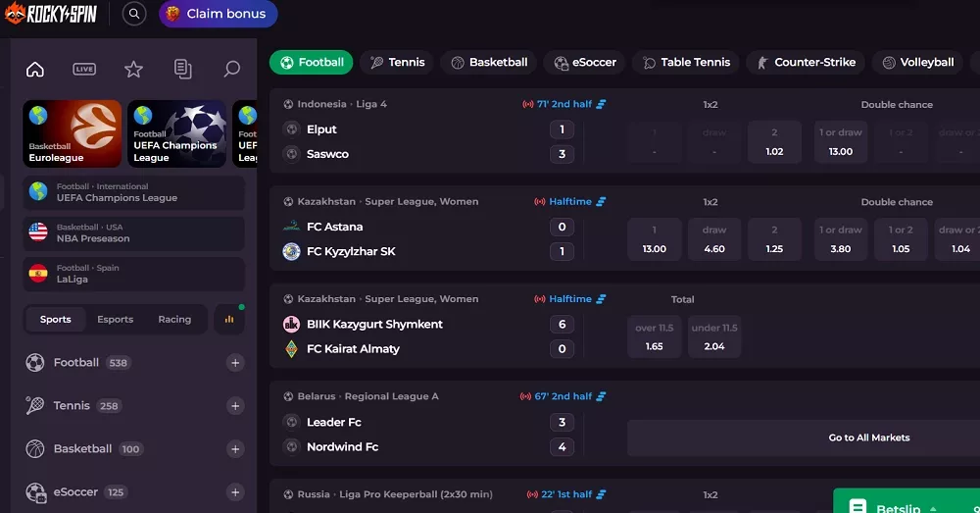The width and height of the screenshot is (980, 513).
Task: Open the statistics bar chart icon
Action: [229, 319]
